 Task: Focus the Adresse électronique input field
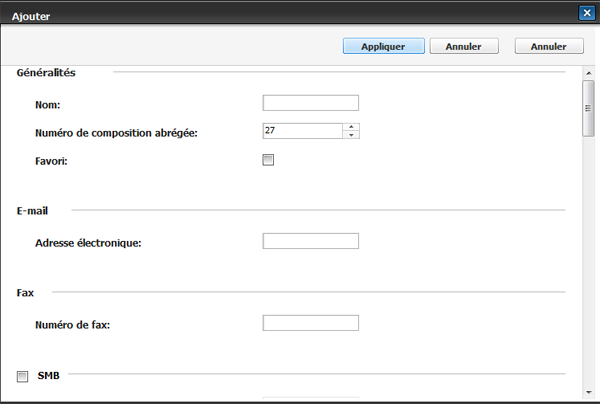pyautogui.click(x=310, y=241)
